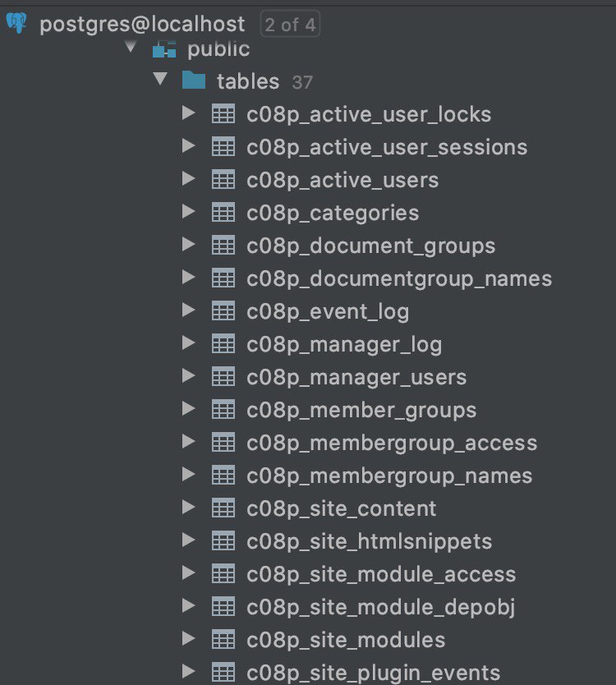Click table icon of c08p_site_plugin_events

(223, 672)
